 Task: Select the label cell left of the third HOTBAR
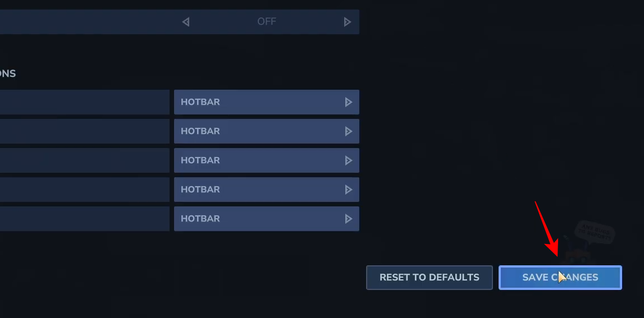pos(84,160)
